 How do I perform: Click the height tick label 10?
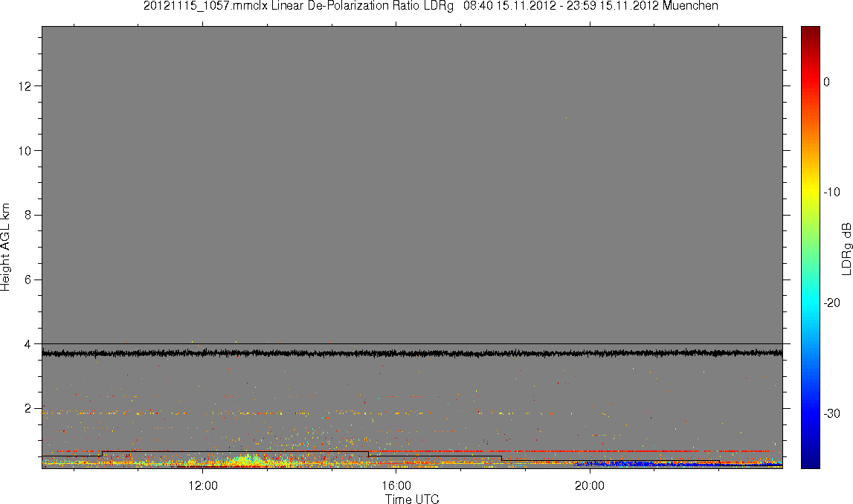pyautogui.click(x=24, y=151)
